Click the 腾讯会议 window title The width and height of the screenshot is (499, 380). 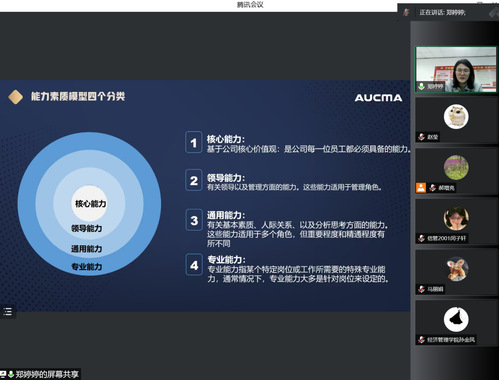[x=250, y=5]
